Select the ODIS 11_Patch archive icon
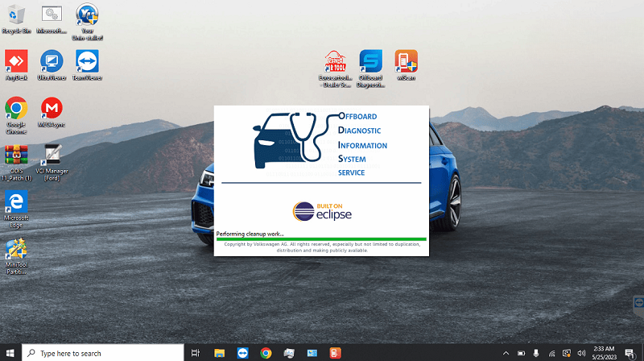Viewport: 644px width, 361px height. point(16,163)
